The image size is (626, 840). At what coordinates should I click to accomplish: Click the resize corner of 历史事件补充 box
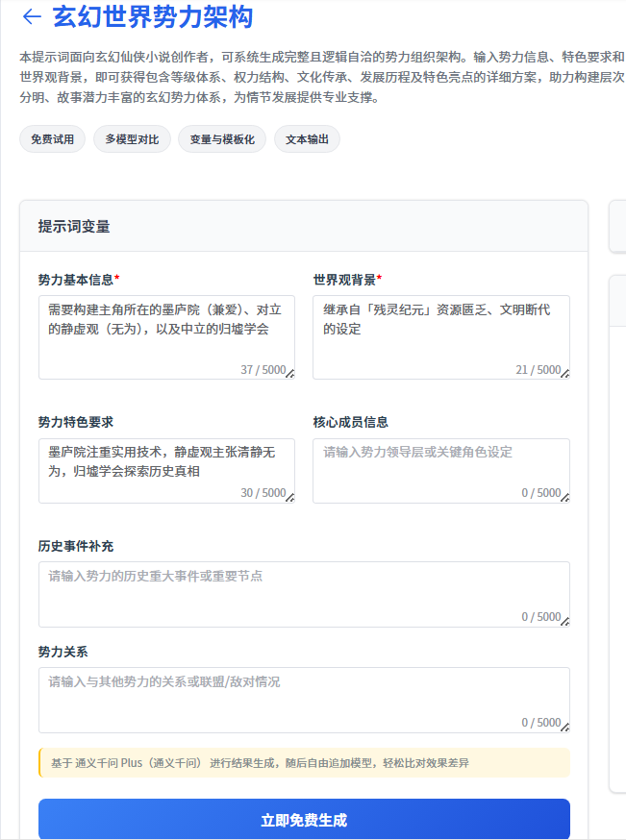[x=564, y=621]
